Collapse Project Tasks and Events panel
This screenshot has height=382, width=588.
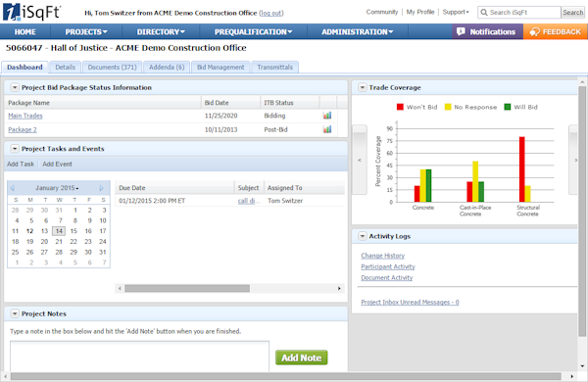[15, 149]
